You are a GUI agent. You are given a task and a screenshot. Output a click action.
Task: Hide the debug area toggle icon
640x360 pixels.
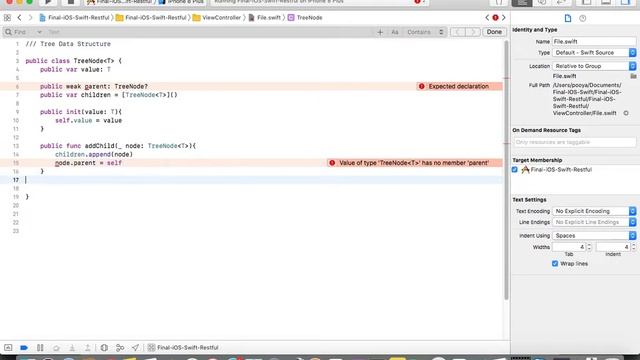pyautogui.click(x=8, y=347)
